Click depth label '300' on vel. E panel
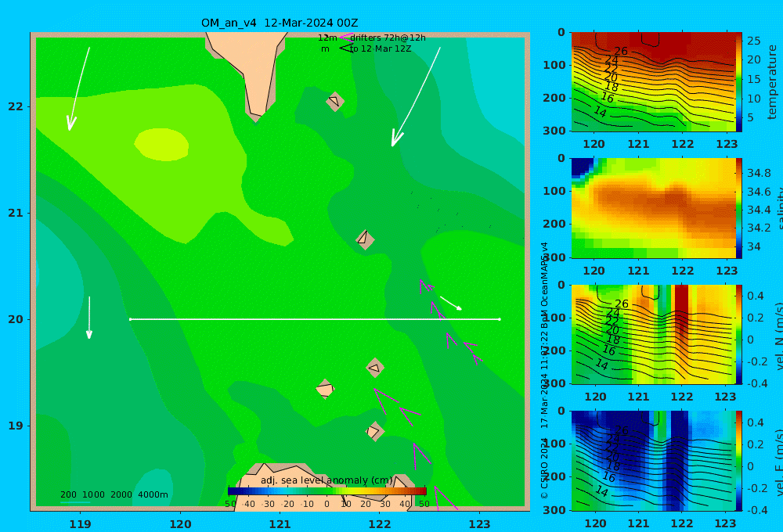 coord(554,510)
